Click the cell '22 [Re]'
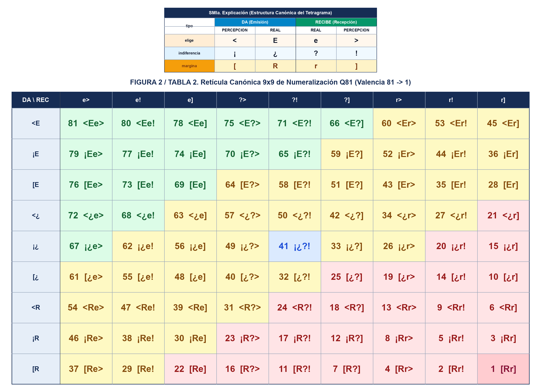 coord(190,369)
